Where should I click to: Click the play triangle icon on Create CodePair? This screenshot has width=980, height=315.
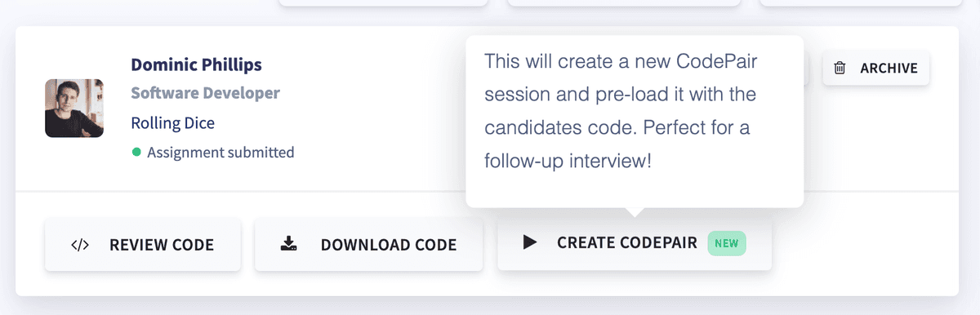[x=530, y=242]
